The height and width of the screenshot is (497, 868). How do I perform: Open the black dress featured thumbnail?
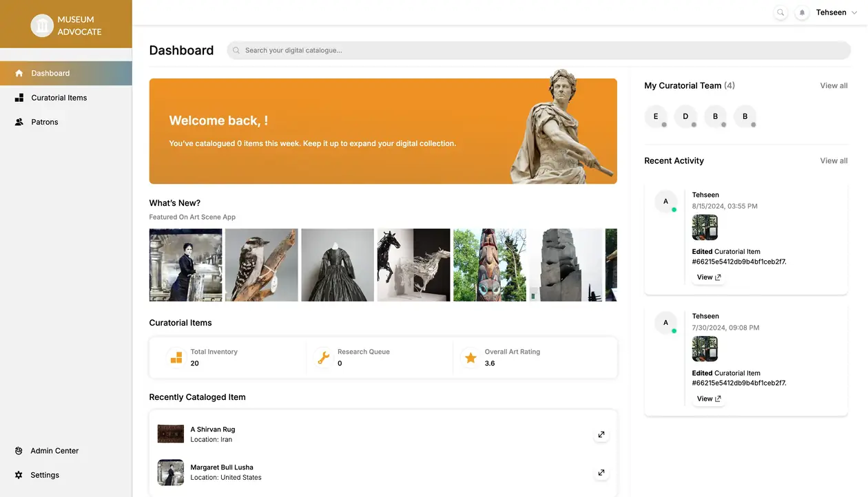338,265
